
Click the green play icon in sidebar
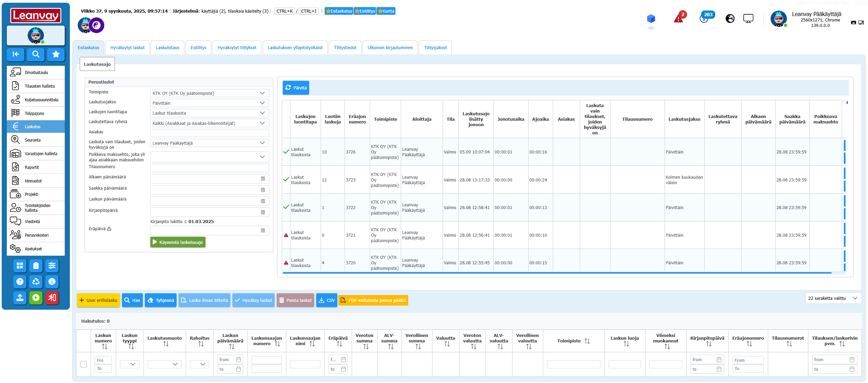[x=36, y=298]
